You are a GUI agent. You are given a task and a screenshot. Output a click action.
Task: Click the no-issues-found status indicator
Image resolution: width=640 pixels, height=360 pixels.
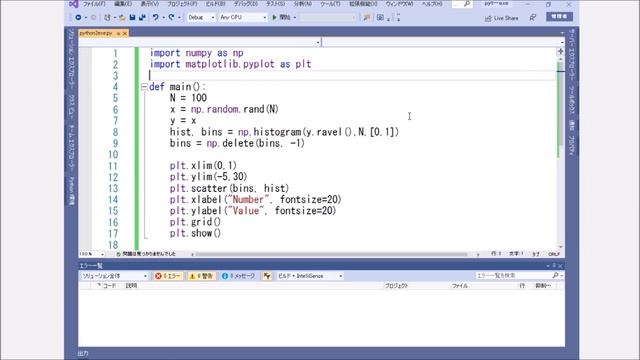pos(146,254)
